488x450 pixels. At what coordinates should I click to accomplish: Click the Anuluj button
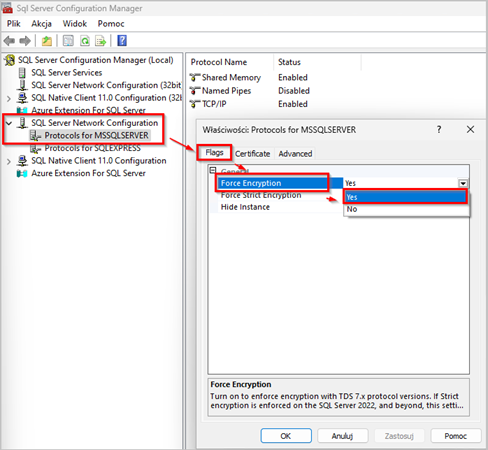tap(342, 436)
